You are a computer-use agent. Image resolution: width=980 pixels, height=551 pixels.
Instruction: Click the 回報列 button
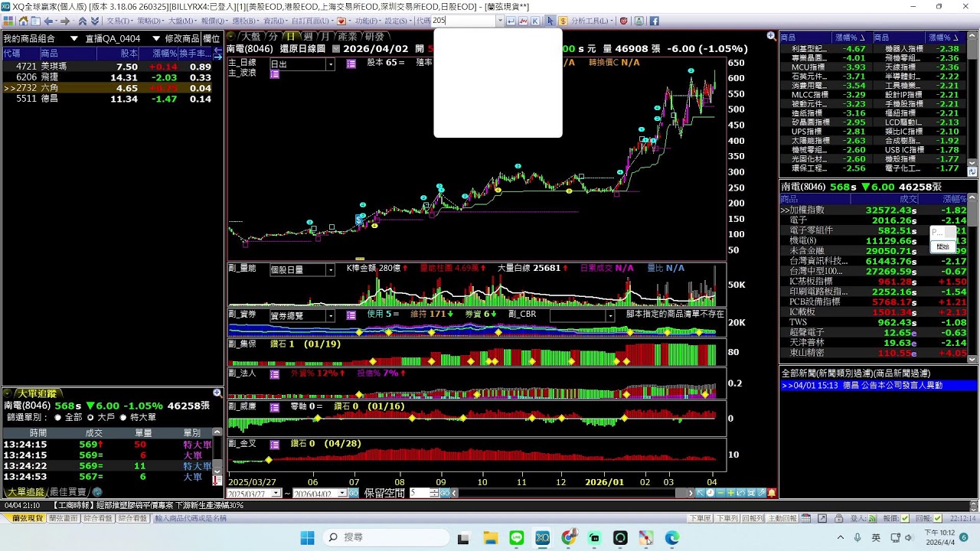click(753, 518)
